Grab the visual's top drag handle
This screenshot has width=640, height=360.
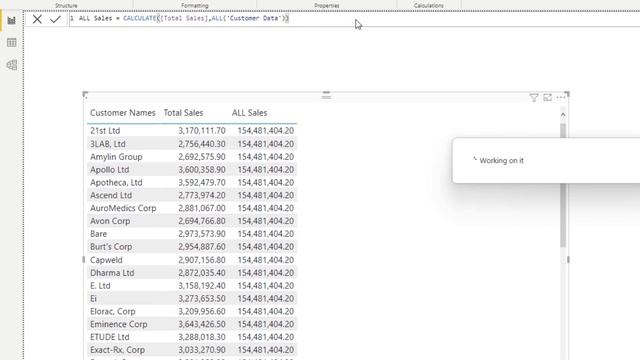click(326, 96)
